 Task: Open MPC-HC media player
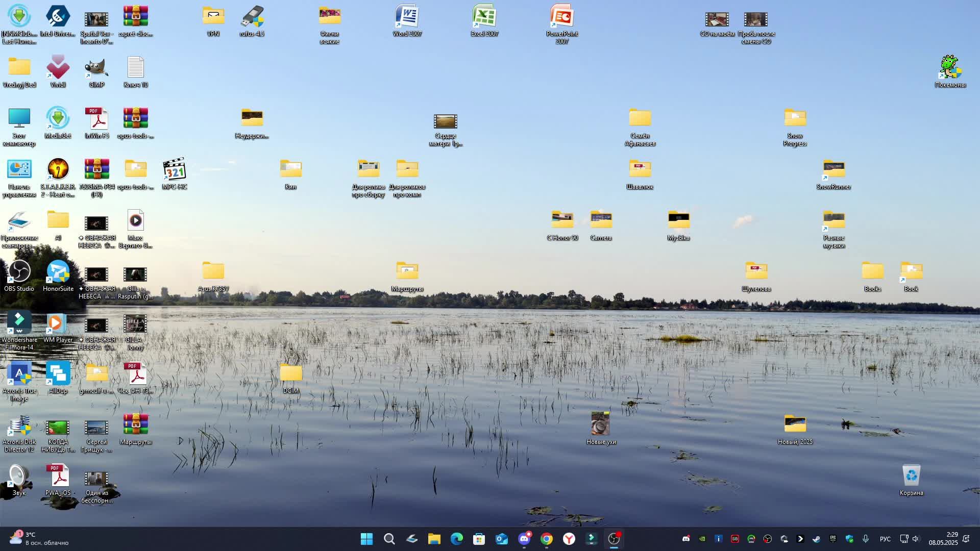[174, 169]
